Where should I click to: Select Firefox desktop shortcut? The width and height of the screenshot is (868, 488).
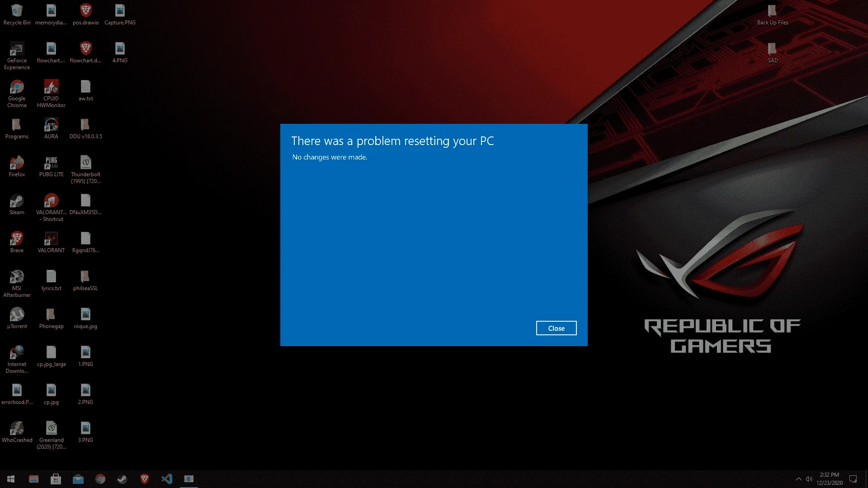pyautogui.click(x=17, y=167)
